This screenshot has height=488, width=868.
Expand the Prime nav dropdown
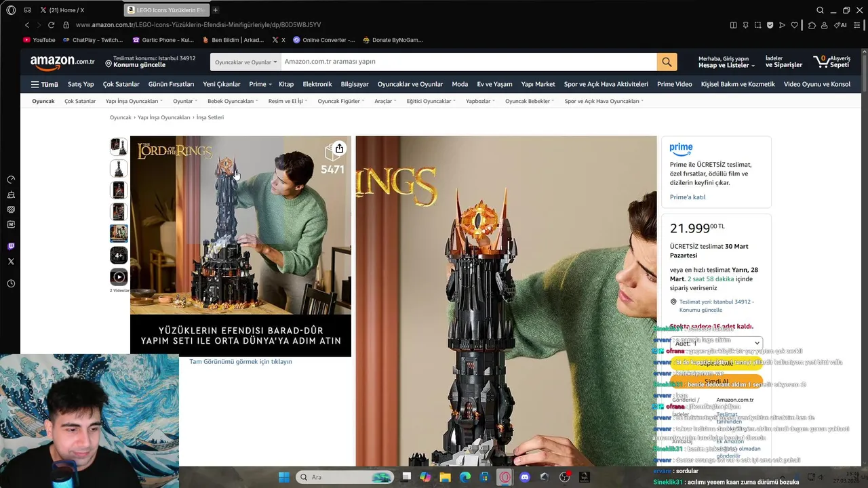[260, 85]
